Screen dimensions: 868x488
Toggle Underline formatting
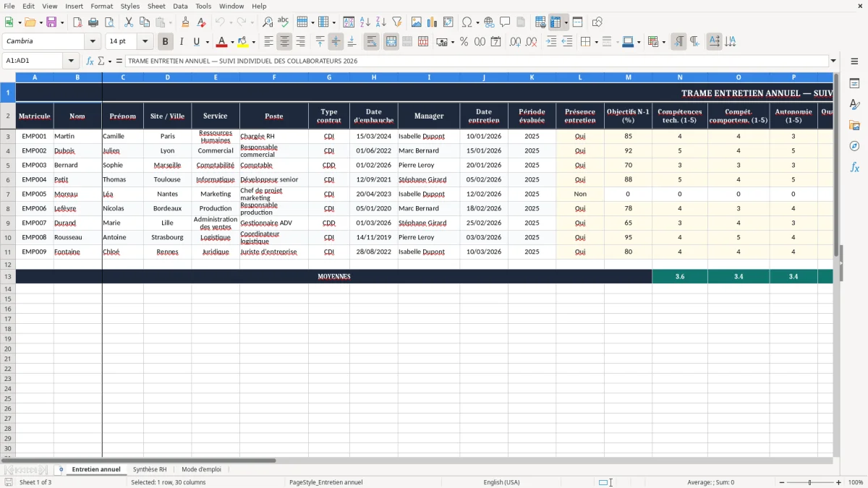click(x=196, y=42)
